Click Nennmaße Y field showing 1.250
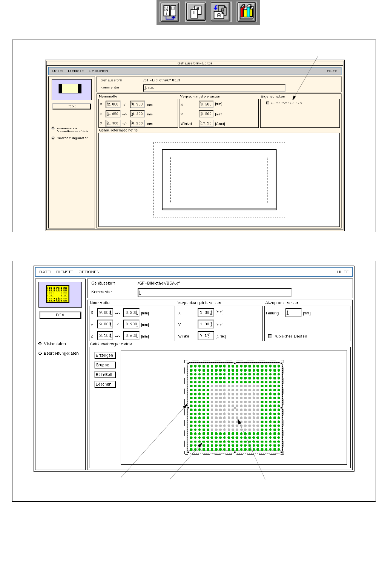 pyautogui.click(x=113, y=114)
